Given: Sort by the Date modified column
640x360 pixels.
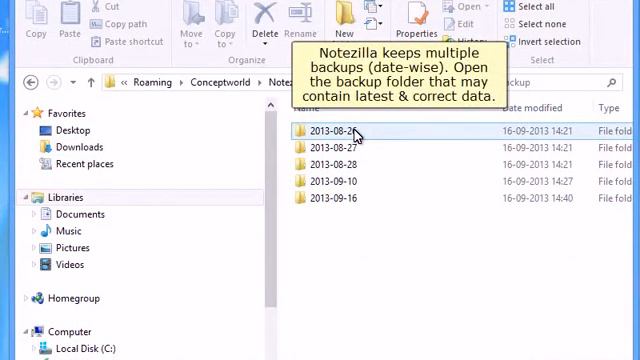Looking at the screenshot, I should tap(532, 108).
